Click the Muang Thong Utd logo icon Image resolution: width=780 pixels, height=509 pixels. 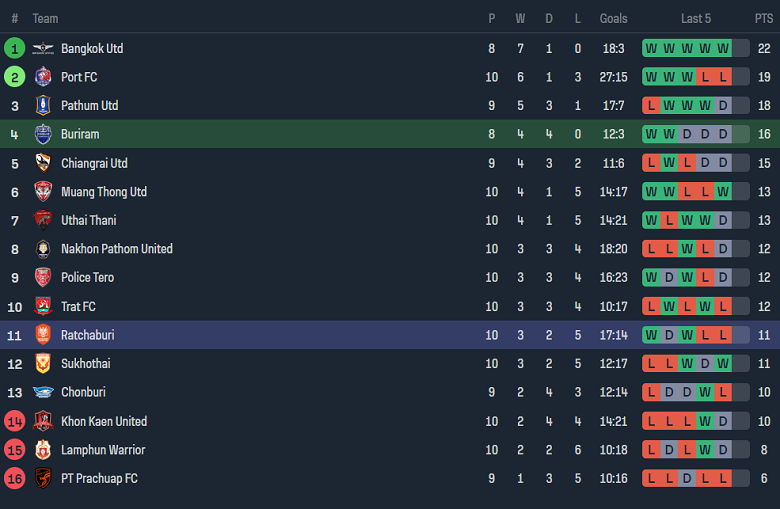point(42,192)
